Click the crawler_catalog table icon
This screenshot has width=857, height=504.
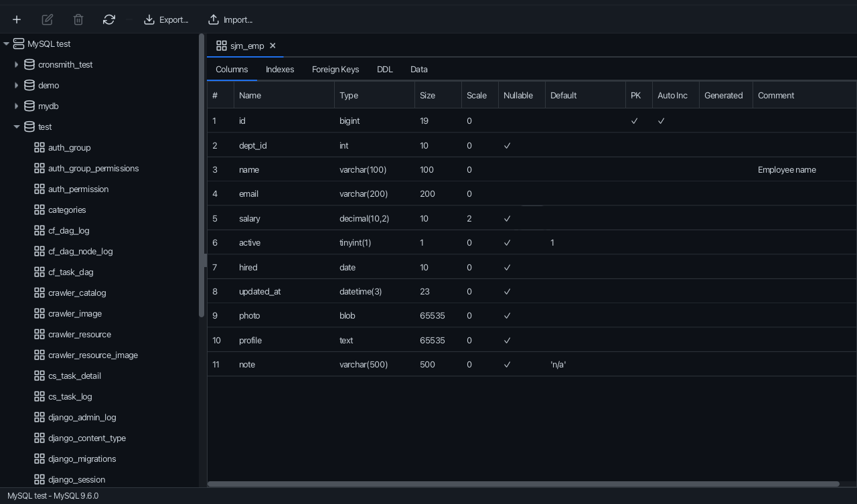click(40, 293)
